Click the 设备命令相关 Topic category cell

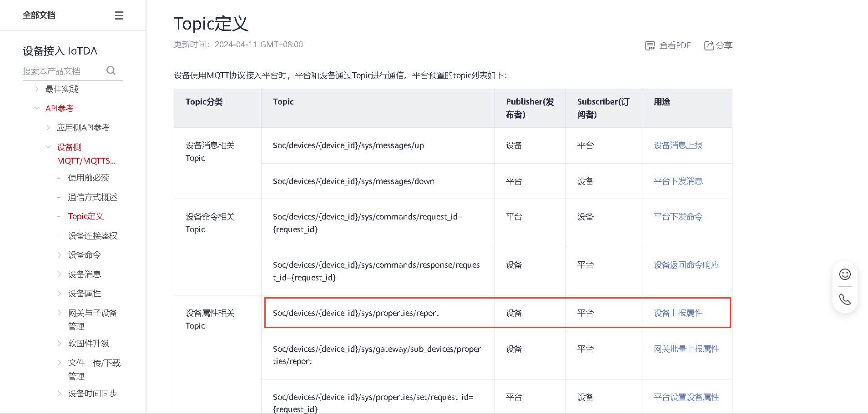217,247
